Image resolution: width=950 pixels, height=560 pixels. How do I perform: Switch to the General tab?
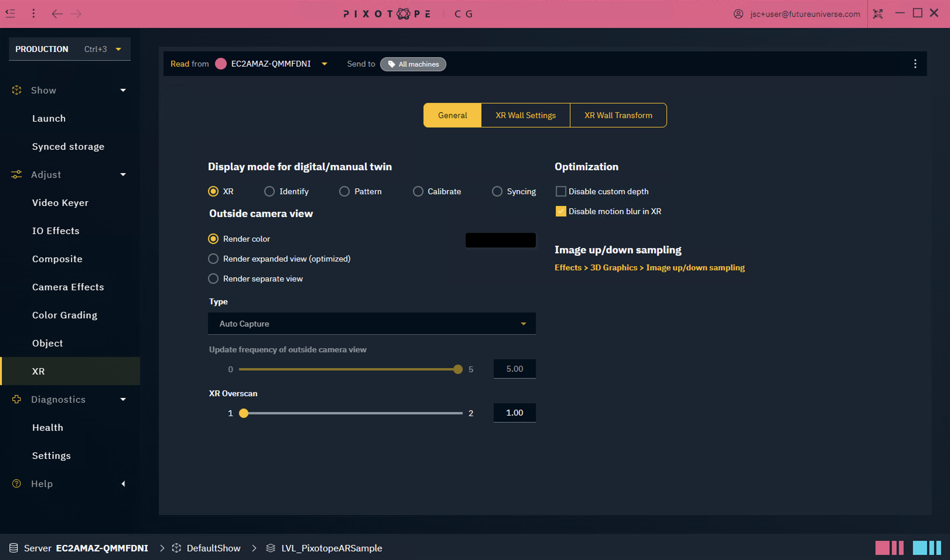point(452,115)
